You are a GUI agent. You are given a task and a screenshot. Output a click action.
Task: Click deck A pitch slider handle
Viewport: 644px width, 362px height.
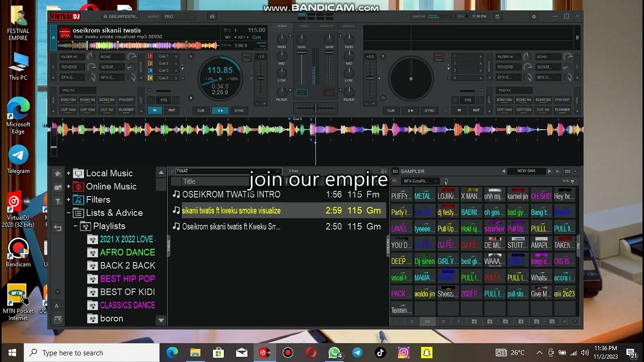tap(261, 77)
